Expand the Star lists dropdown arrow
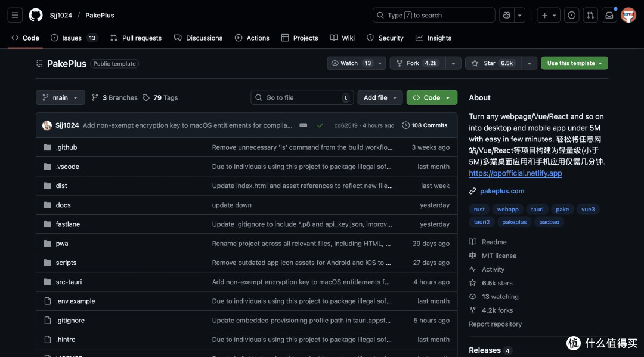This screenshot has width=644, height=357. [530, 63]
